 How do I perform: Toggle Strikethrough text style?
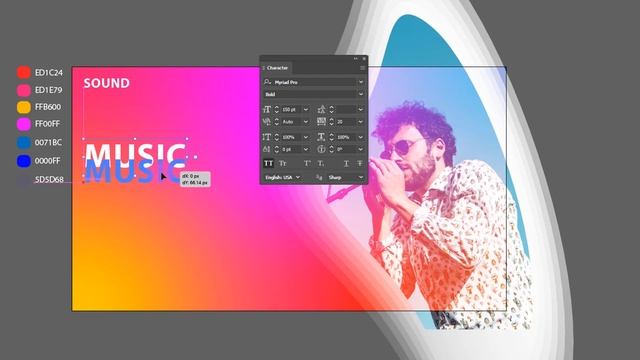(360, 163)
